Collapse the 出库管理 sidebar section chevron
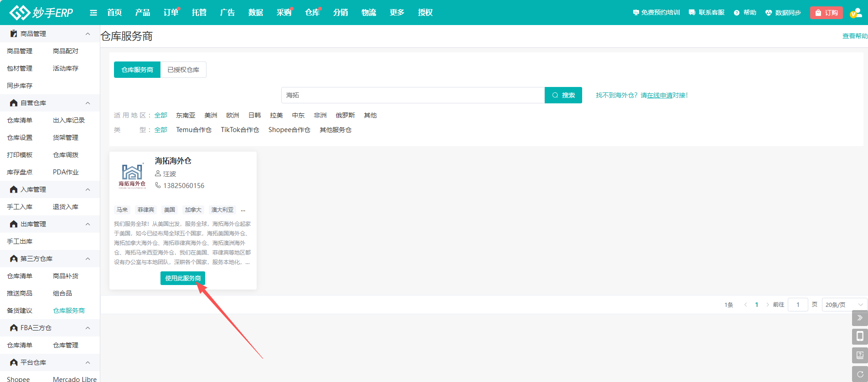 [x=88, y=224]
